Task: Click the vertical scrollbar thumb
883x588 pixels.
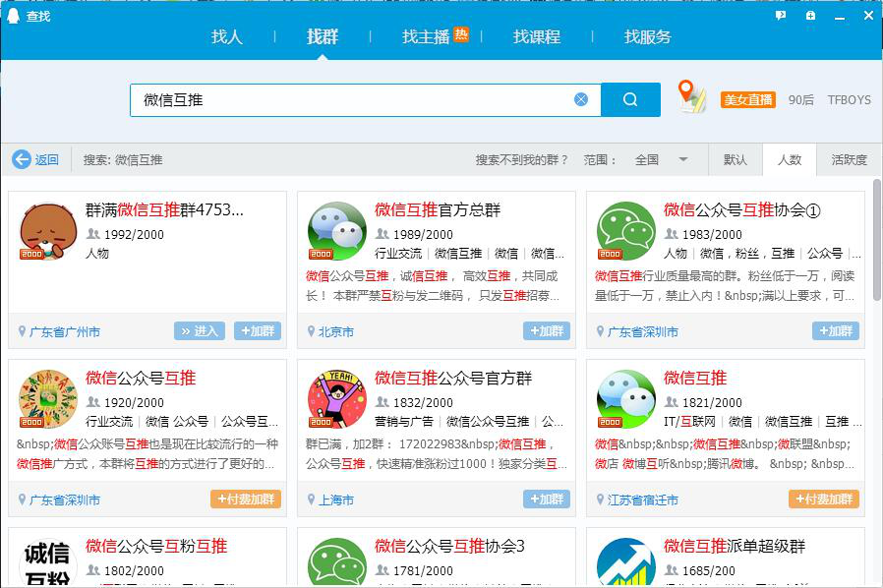Action: (x=877, y=241)
